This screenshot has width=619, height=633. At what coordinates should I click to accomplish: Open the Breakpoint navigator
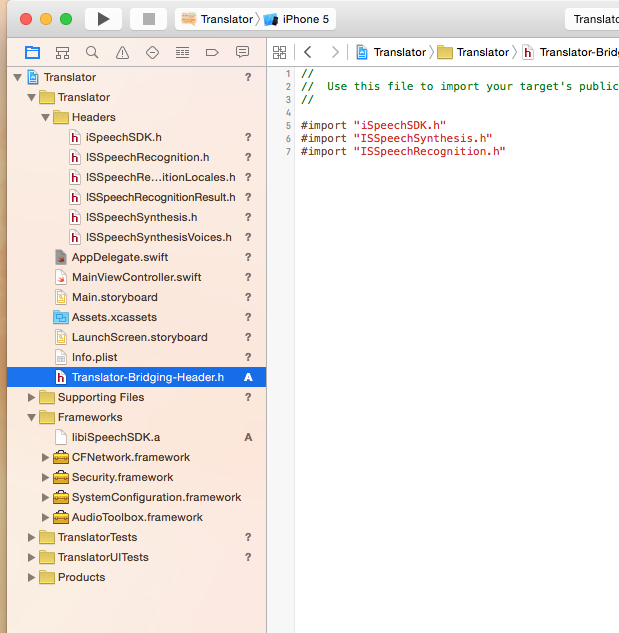(x=212, y=52)
